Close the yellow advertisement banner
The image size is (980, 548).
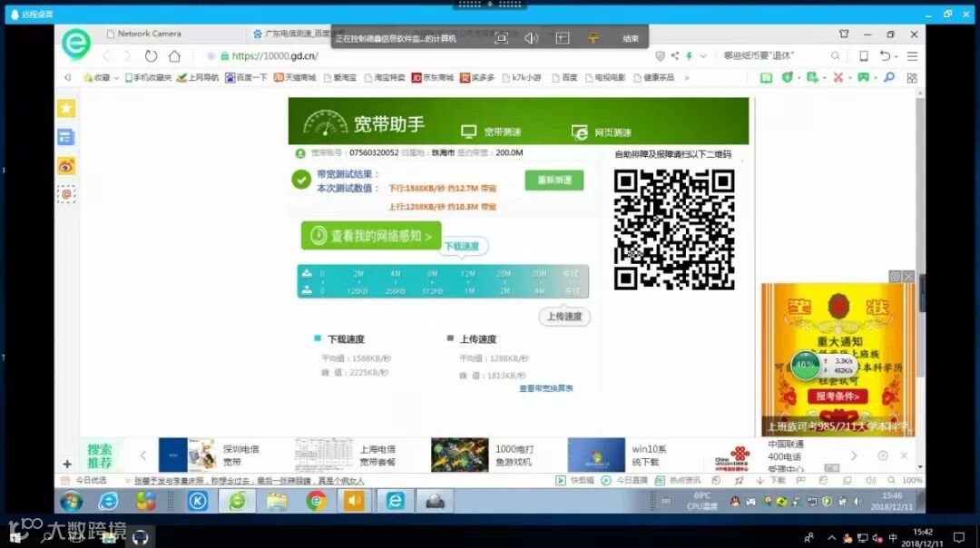[x=908, y=276]
